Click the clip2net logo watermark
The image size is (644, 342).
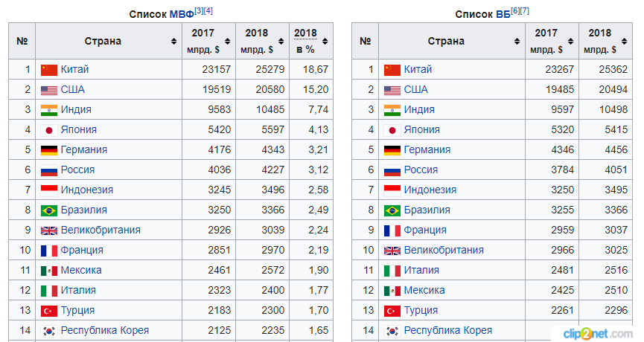tap(598, 333)
